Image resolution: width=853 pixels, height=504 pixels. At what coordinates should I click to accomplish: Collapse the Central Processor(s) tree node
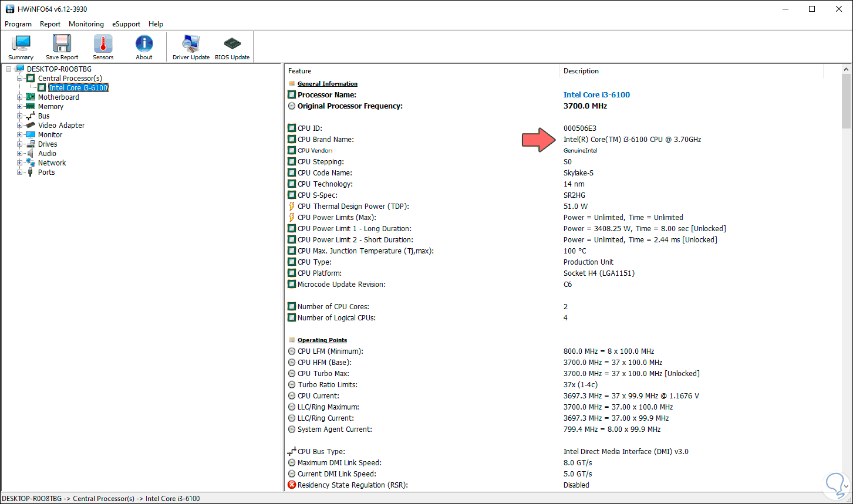click(20, 79)
